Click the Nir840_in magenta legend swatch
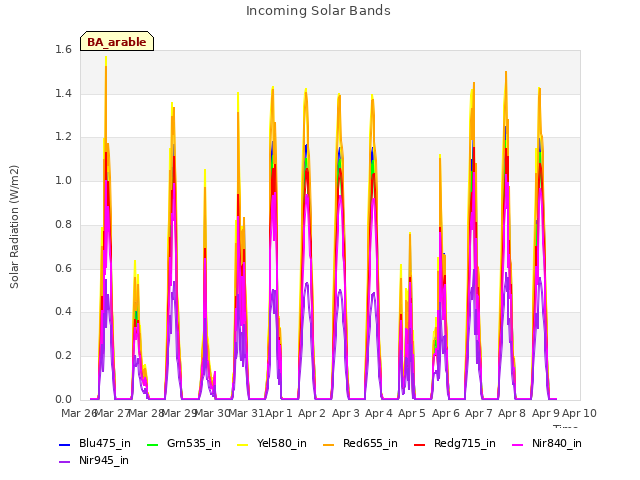 pyautogui.click(x=518, y=444)
